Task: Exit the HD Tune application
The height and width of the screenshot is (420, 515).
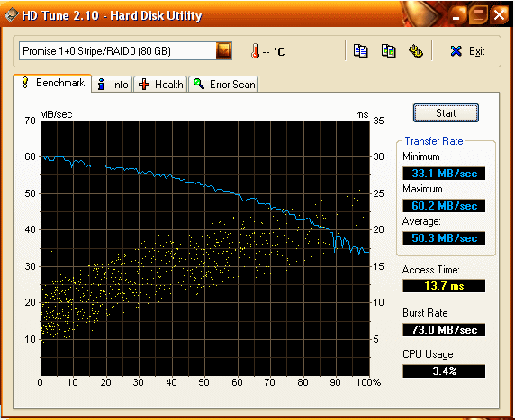Action: tap(467, 51)
